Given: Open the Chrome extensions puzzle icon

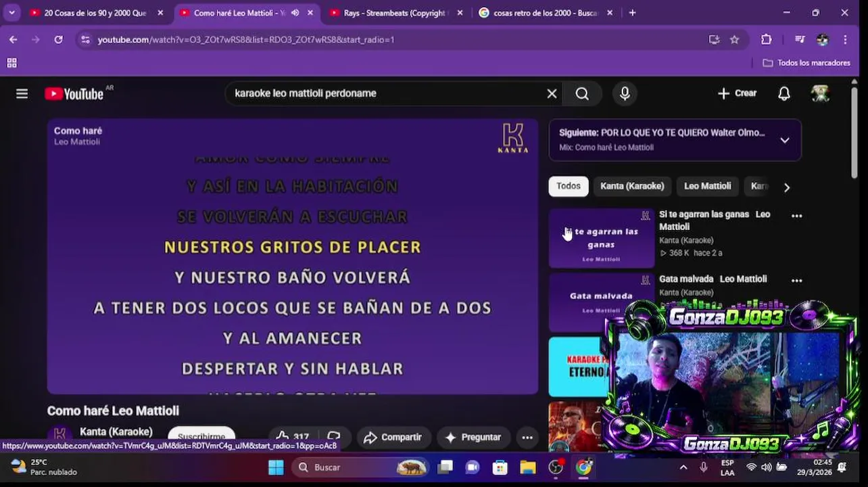Looking at the screenshot, I should [x=766, y=40].
